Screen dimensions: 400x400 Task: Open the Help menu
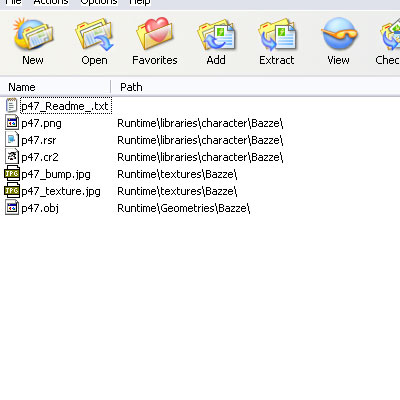coord(140,2)
